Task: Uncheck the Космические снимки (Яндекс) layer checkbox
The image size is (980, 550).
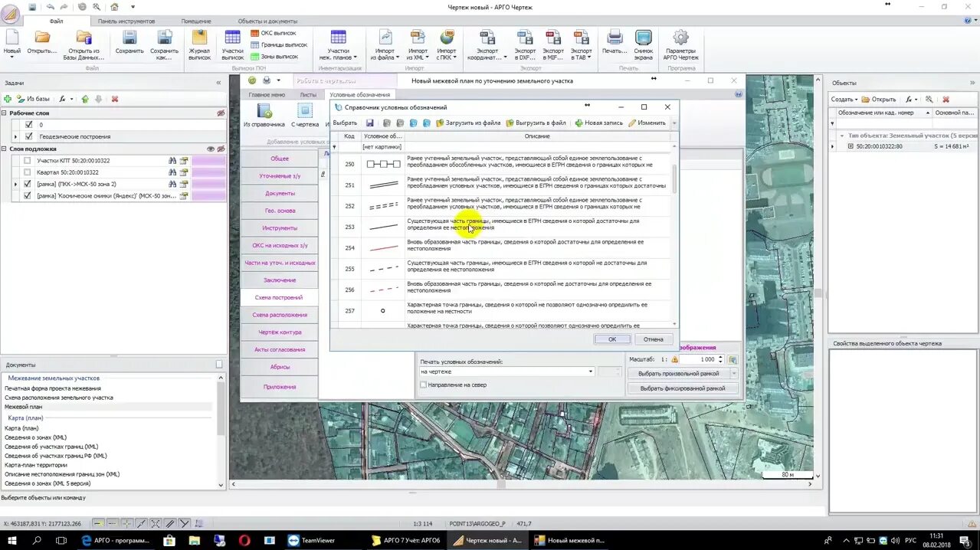Action: click(28, 195)
